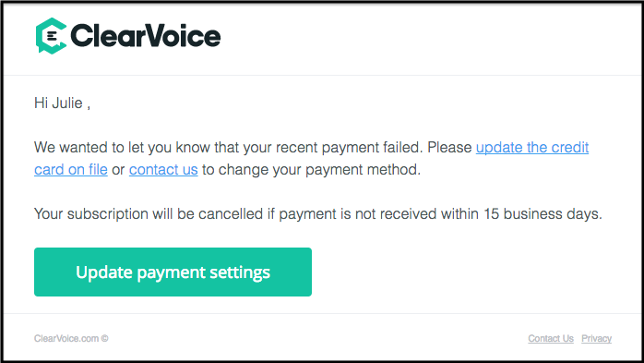Click the copyright symbol in the footer
Viewport: 644px width, 363px height.
105,338
